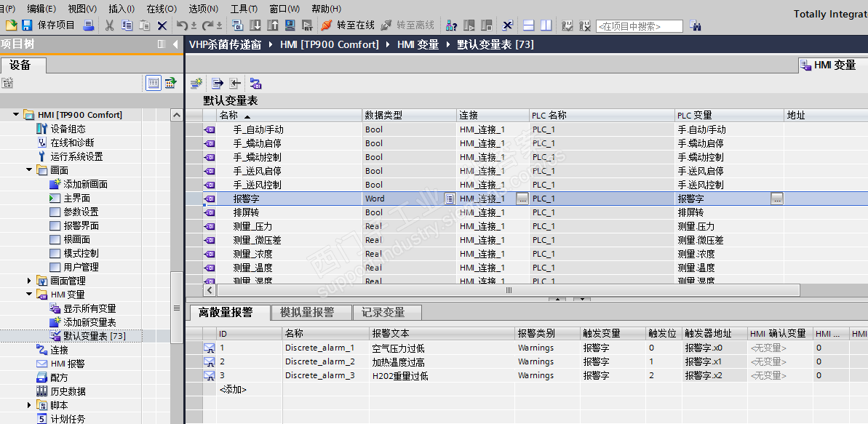Click the Delete X icon
This screenshot has height=424, width=868.
(162, 25)
